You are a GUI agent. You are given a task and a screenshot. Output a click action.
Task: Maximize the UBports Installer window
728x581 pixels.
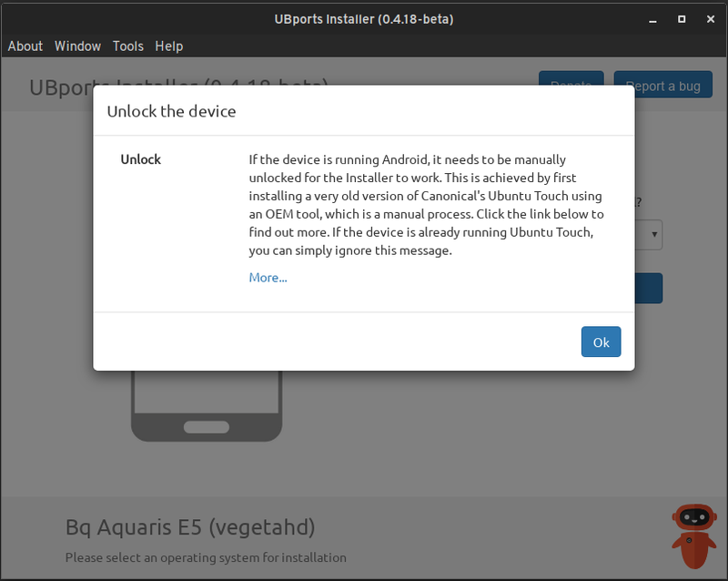(682, 18)
